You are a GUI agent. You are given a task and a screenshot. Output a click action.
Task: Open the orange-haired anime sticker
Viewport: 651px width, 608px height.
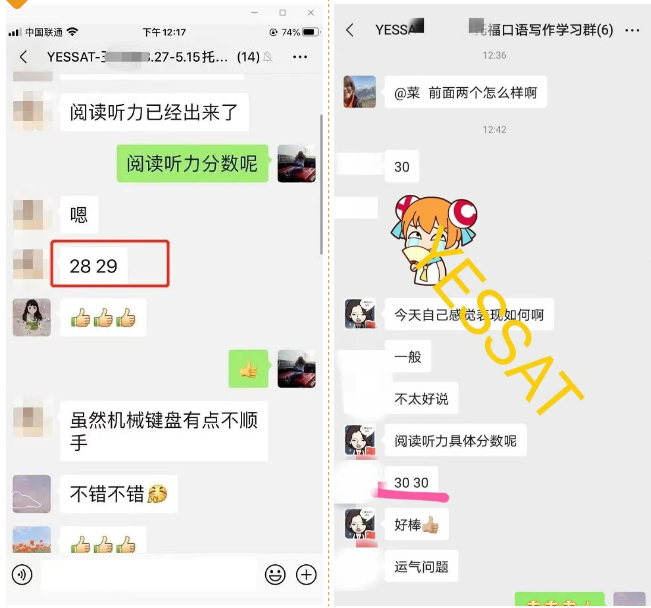tap(433, 240)
